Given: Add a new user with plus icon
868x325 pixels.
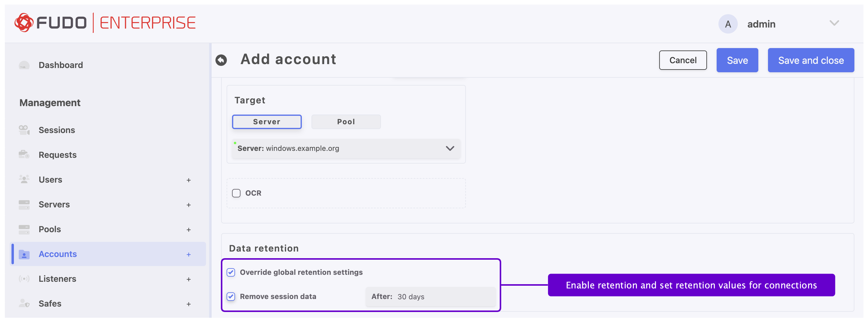Looking at the screenshot, I should click(189, 180).
